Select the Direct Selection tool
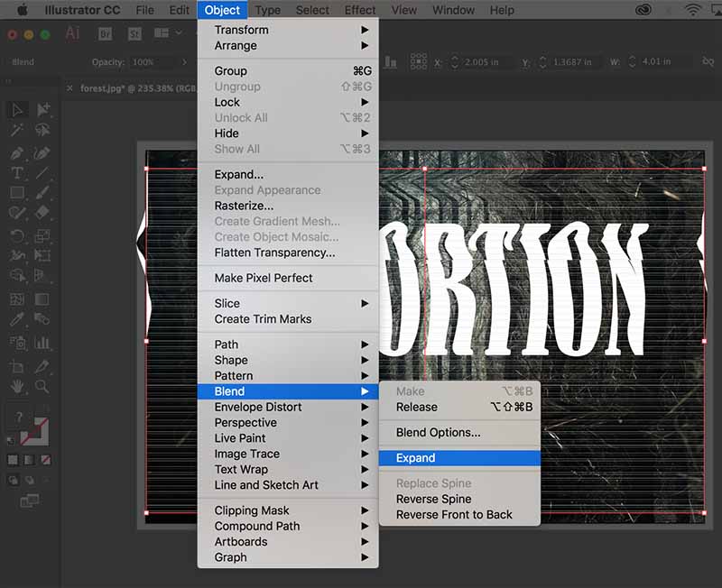The height and width of the screenshot is (588, 722). 42,110
